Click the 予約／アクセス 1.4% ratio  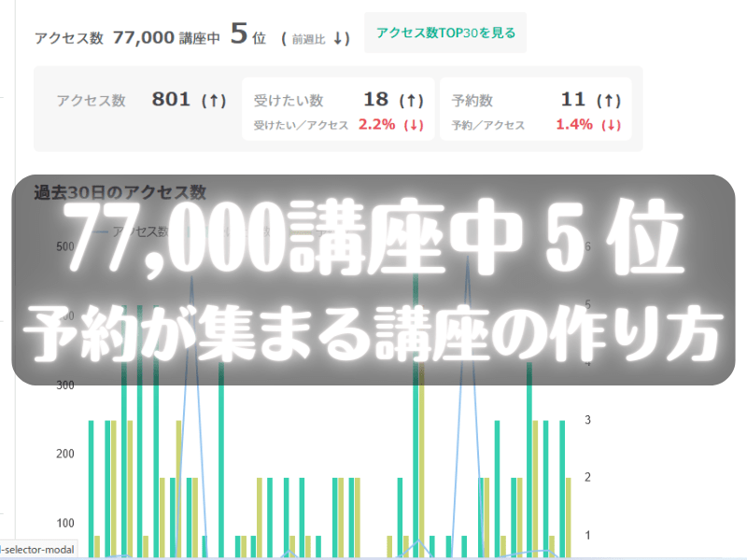tap(574, 125)
